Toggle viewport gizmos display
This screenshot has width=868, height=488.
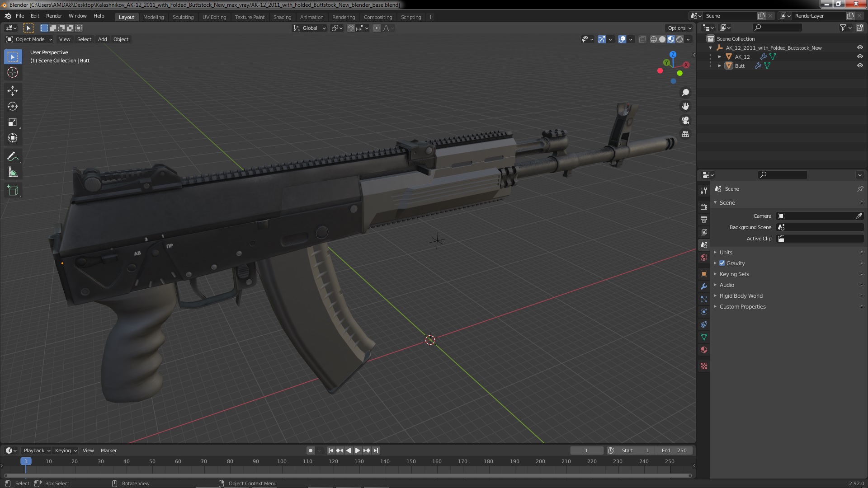pos(601,39)
